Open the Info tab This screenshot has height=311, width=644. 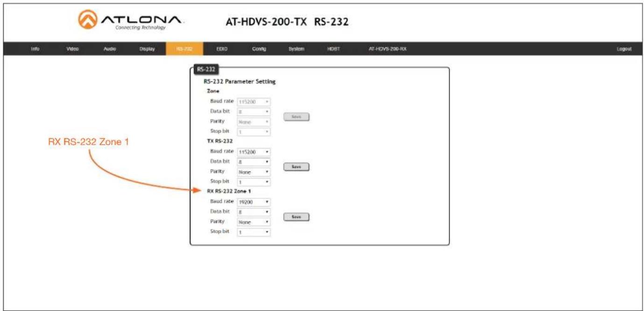coord(35,49)
